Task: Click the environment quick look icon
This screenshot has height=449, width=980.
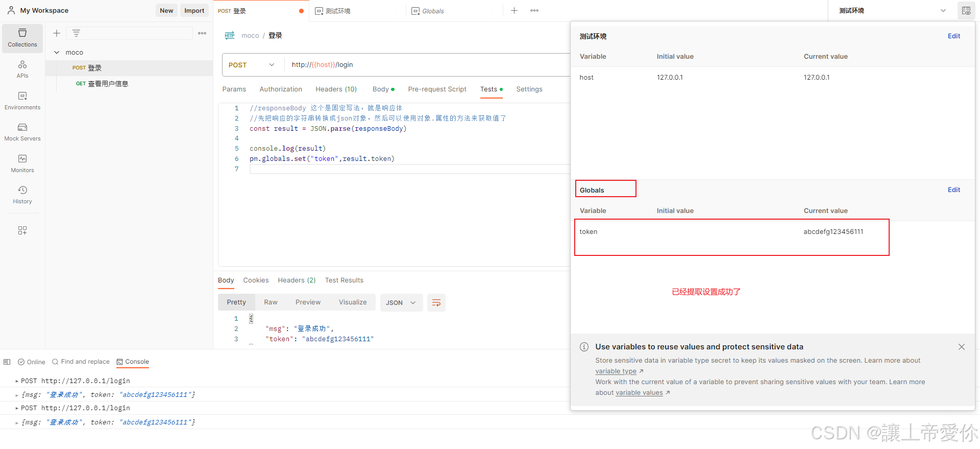Action: point(966,11)
